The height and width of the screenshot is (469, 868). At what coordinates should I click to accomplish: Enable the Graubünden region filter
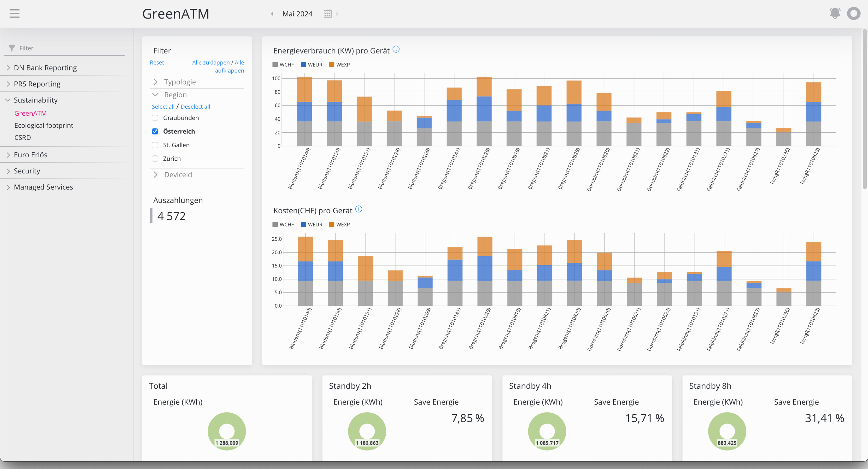[x=155, y=117]
